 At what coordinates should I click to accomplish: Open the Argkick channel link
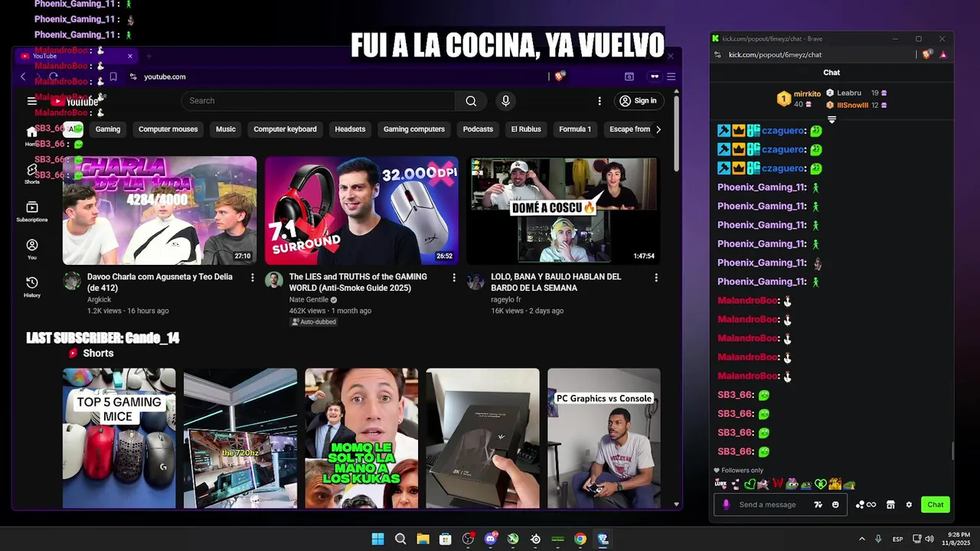[x=100, y=300]
